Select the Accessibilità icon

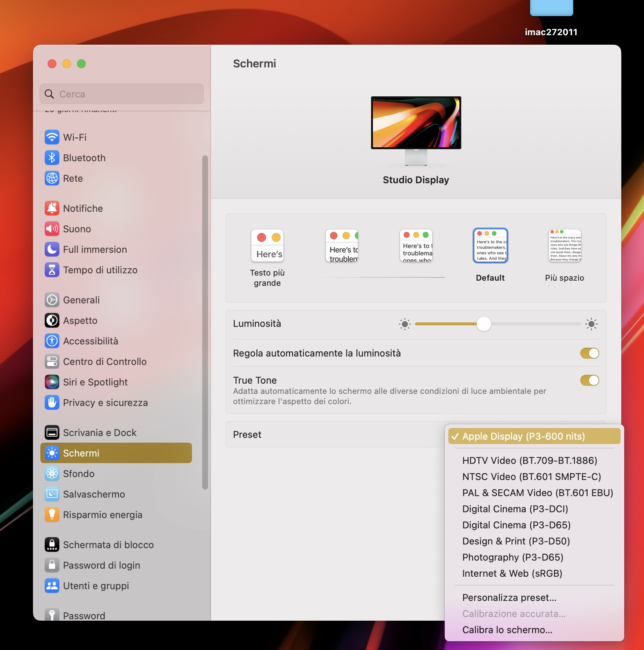[52, 341]
